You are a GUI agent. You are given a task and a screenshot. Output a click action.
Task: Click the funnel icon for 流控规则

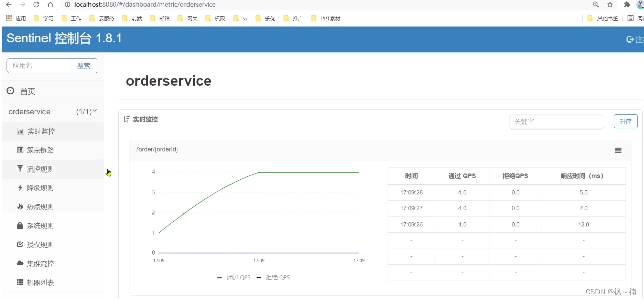[20, 168]
